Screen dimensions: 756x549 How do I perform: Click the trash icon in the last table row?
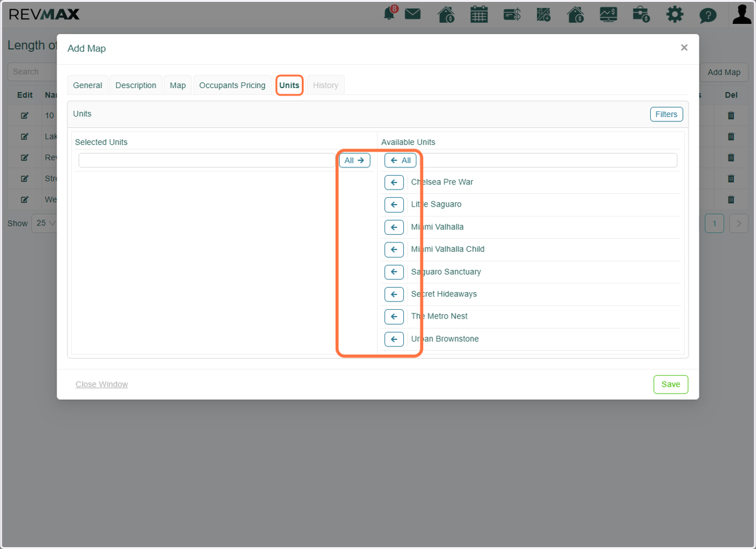(x=731, y=200)
